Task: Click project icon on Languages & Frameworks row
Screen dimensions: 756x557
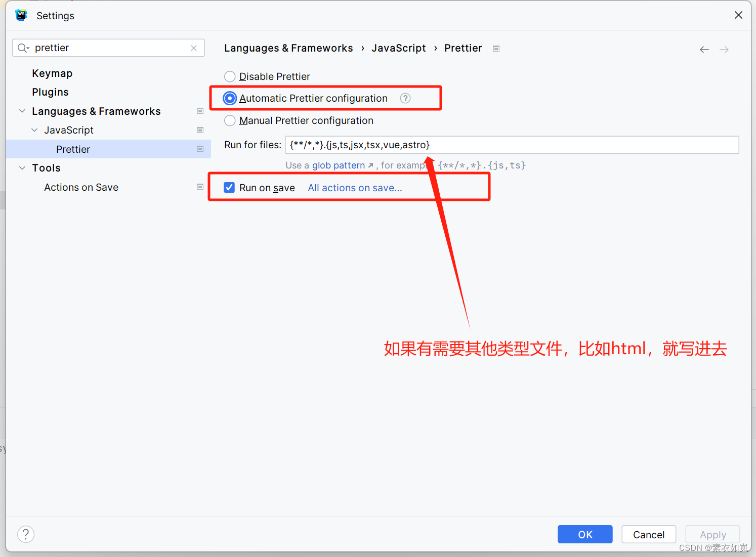Action: (x=200, y=111)
